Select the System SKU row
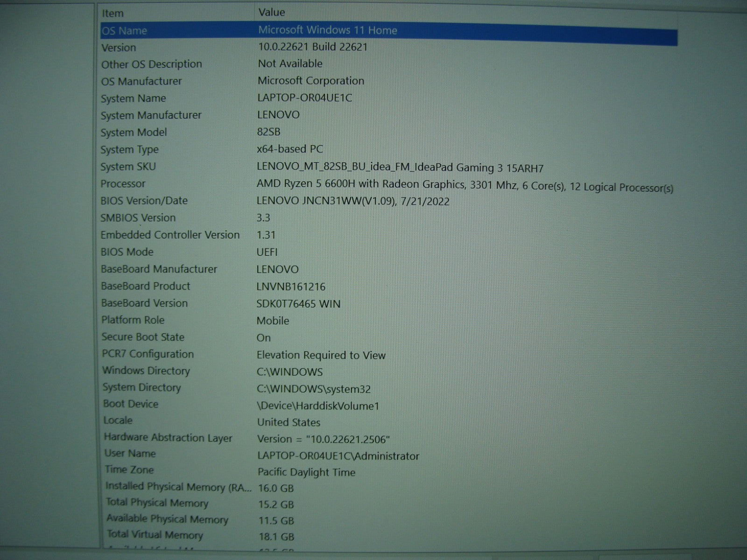The width and height of the screenshot is (747, 560). pyautogui.click(x=128, y=167)
